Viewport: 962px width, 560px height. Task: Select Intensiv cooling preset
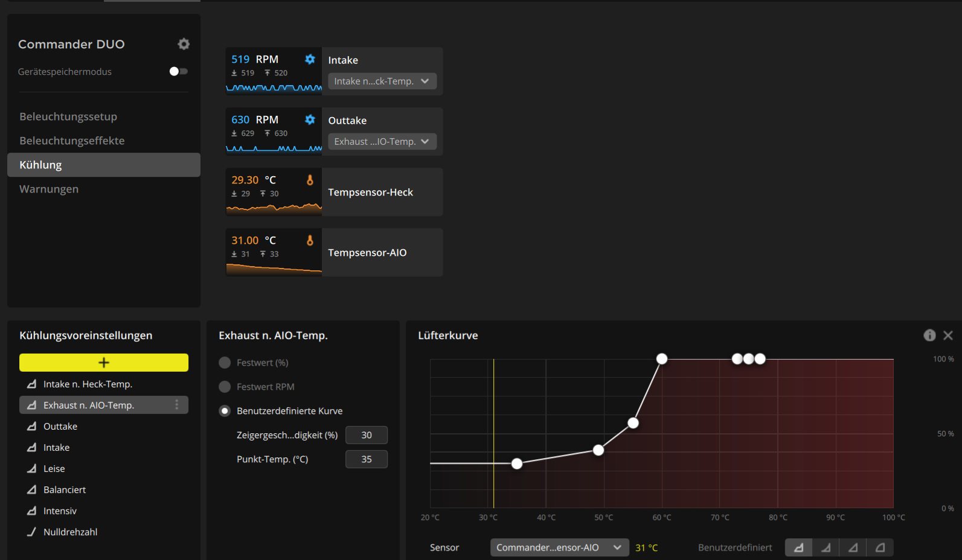coord(104,511)
